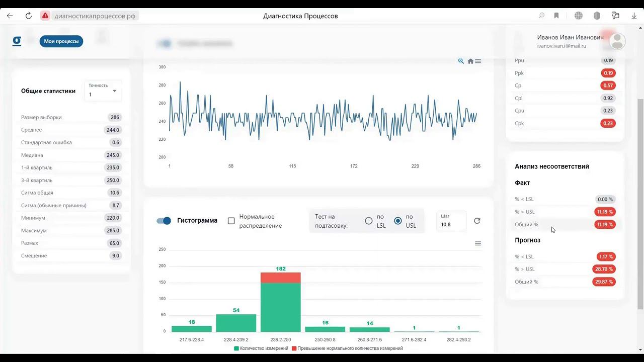
Task: Click the user name Иванов Иван Иванович
Action: [x=570, y=37]
